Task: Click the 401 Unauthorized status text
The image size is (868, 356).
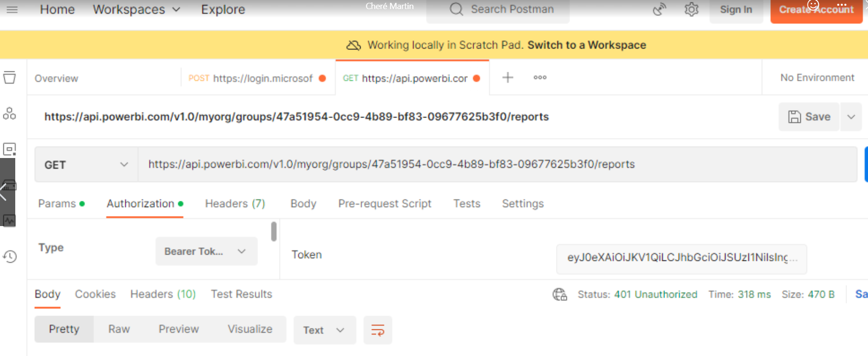Action: click(x=656, y=295)
